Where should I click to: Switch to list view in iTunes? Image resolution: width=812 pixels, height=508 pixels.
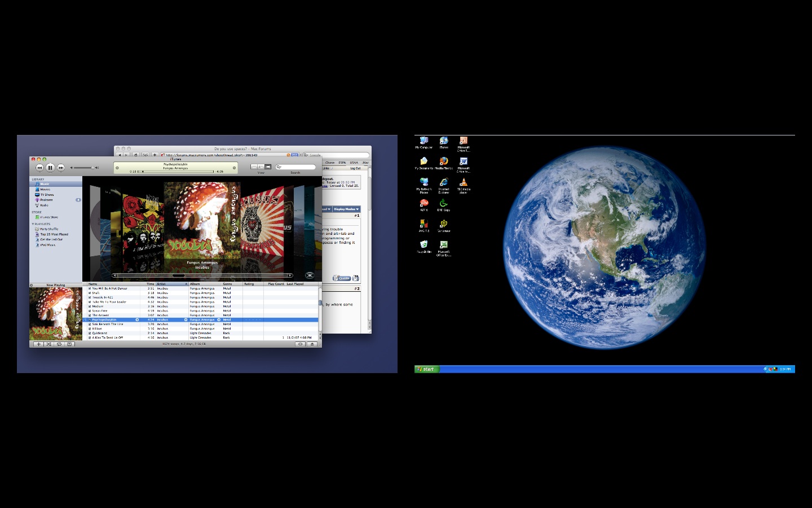pyautogui.click(x=254, y=167)
